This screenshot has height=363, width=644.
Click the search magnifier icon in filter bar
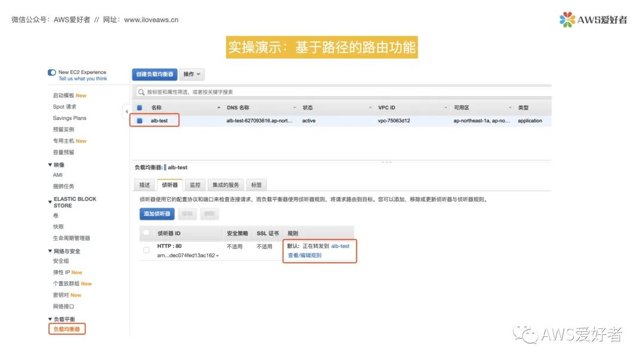tap(141, 92)
